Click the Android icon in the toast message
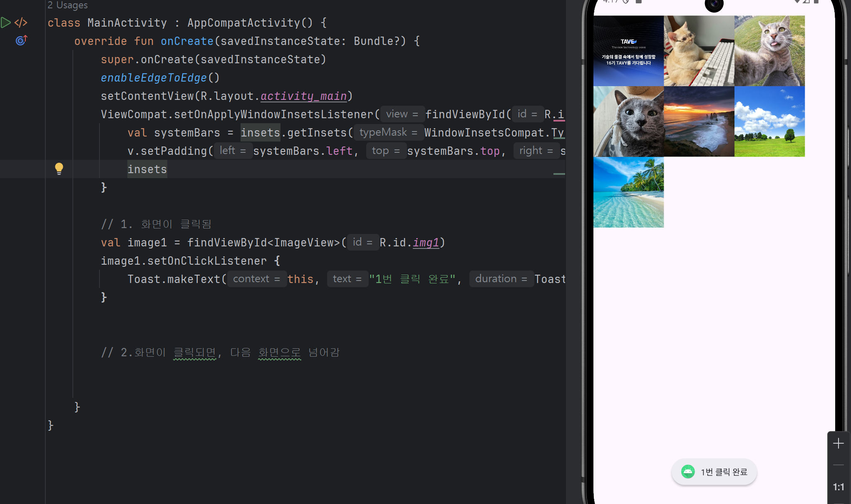Image resolution: width=851 pixels, height=504 pixels. (688, 472)
